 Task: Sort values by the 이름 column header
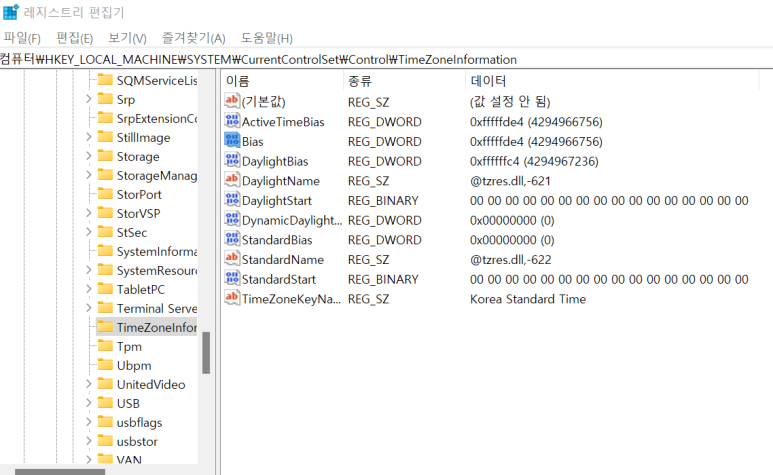pos(282,81)
